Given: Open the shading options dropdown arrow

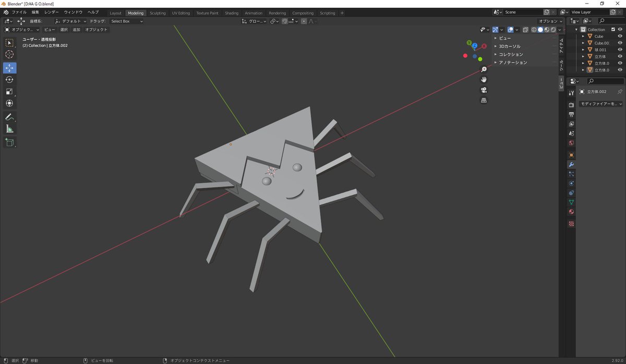Looking at the screenshot, I should 560,30.
